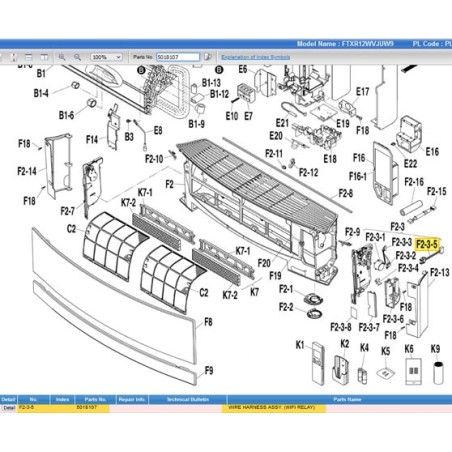Select the B1-9 label in the diagram

196,124
